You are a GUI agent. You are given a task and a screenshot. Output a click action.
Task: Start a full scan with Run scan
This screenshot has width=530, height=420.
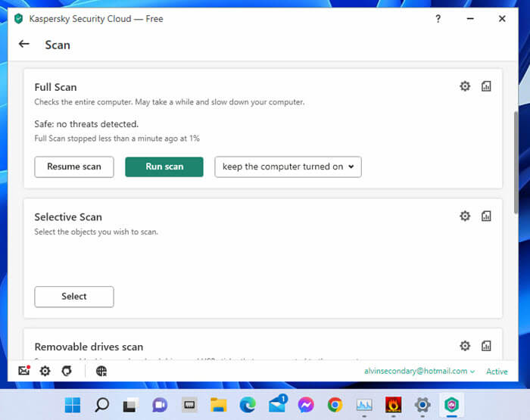pyautogui.click(x=164, y=166)
